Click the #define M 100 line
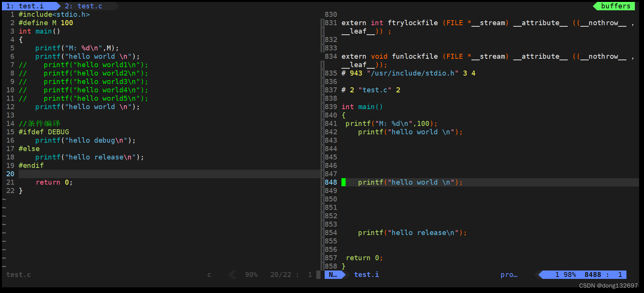This screenshot has height=293, width=644. [x=46, y=23]
